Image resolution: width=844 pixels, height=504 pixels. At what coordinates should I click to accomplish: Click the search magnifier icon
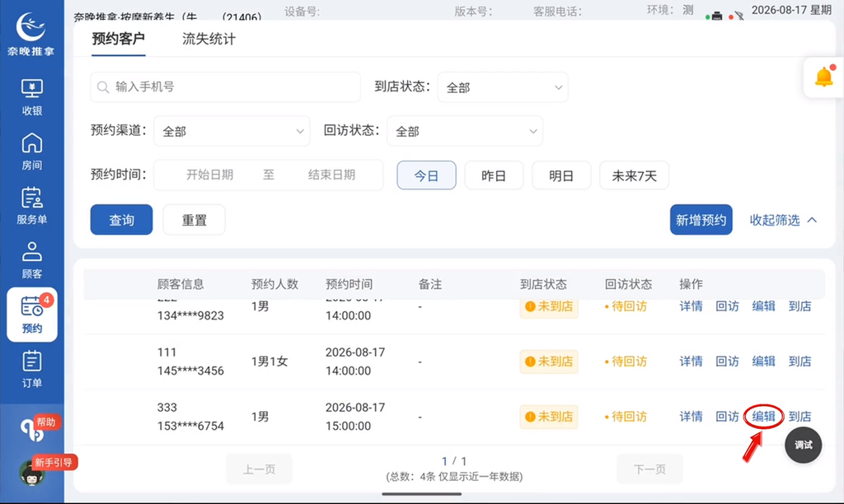tap(103, 87)
